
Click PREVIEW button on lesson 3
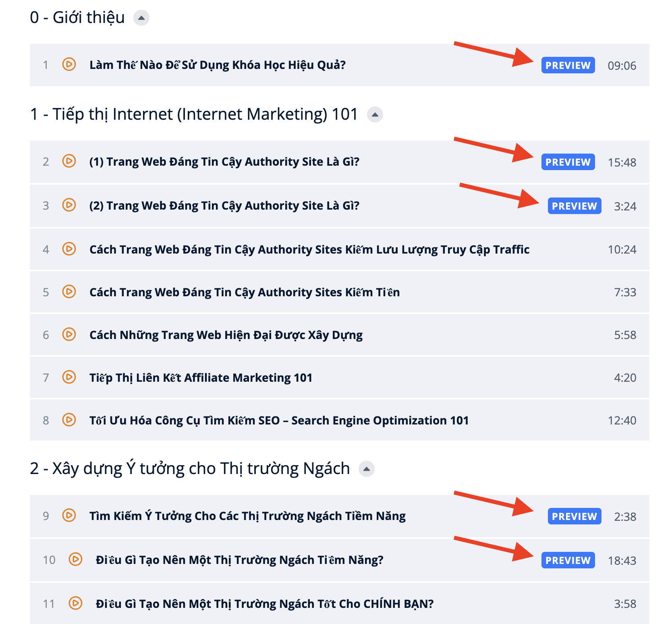pos(574,206)
